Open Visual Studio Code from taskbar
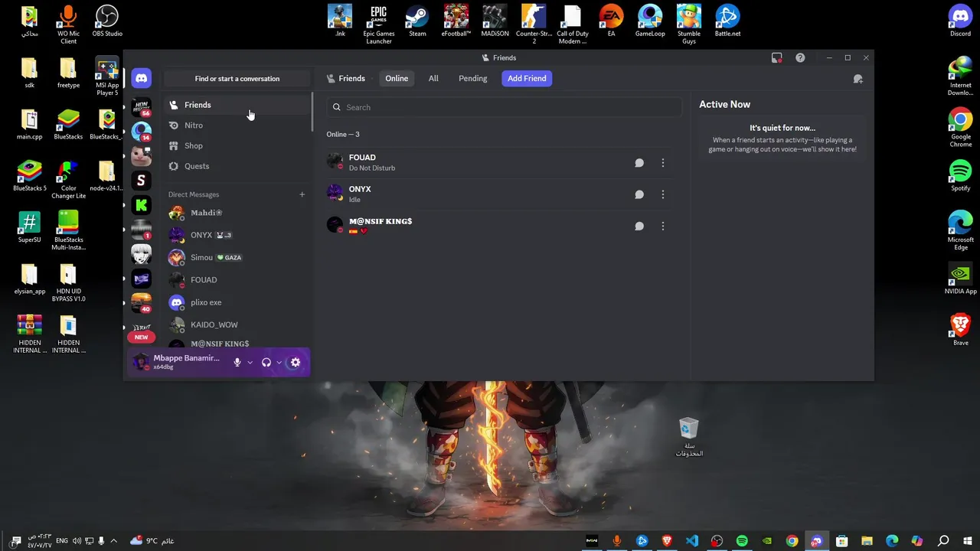 click(x=691, y=541)
